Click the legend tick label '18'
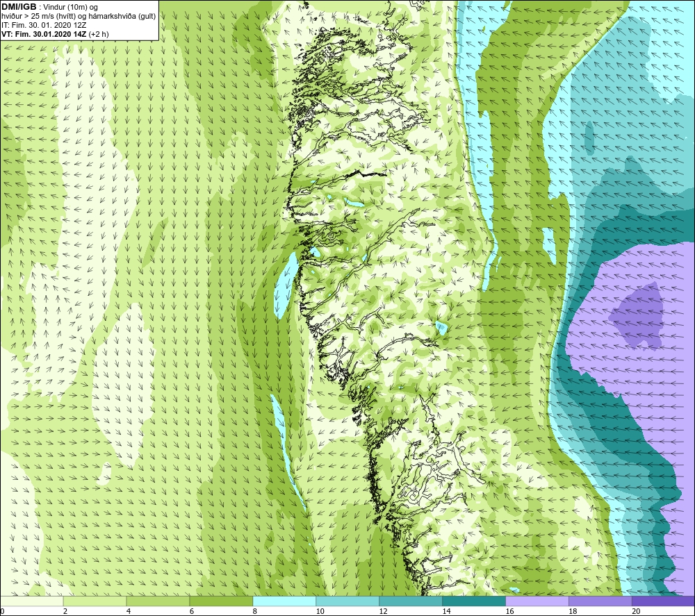 573,611
